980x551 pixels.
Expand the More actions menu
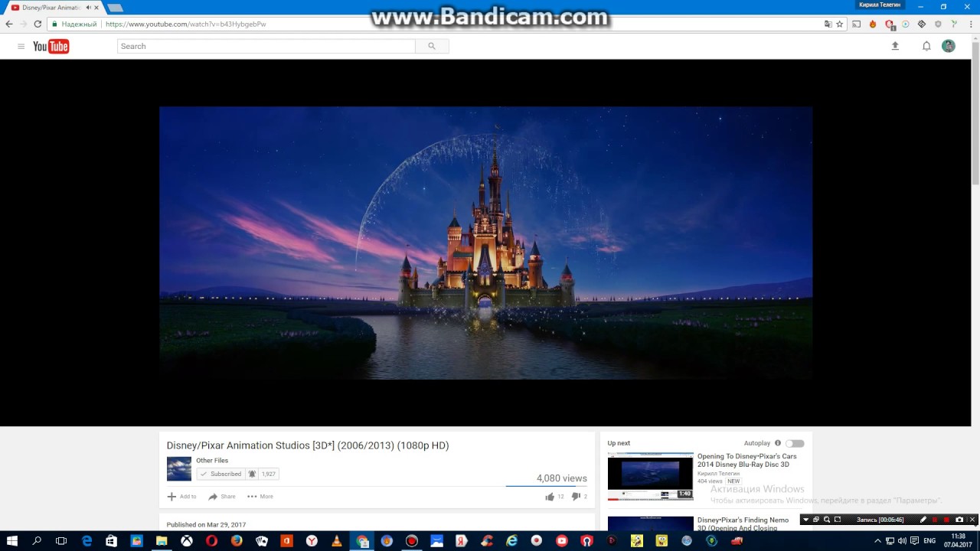260,497
